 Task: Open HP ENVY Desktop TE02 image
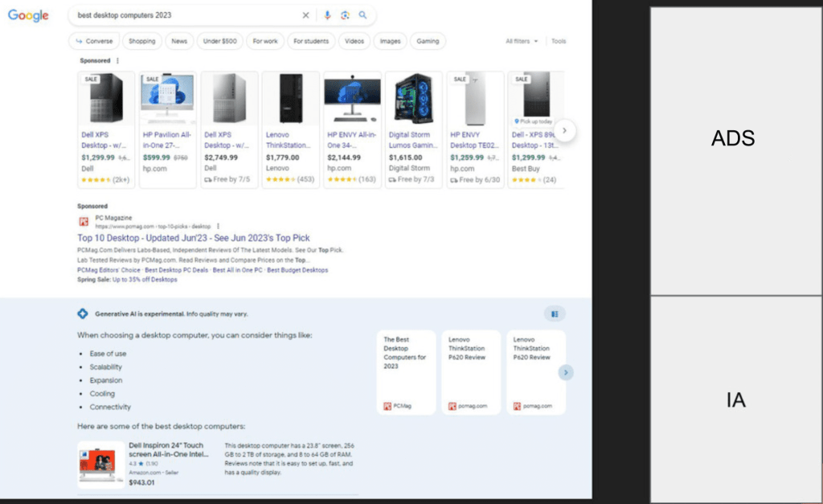tap(475, 98)
